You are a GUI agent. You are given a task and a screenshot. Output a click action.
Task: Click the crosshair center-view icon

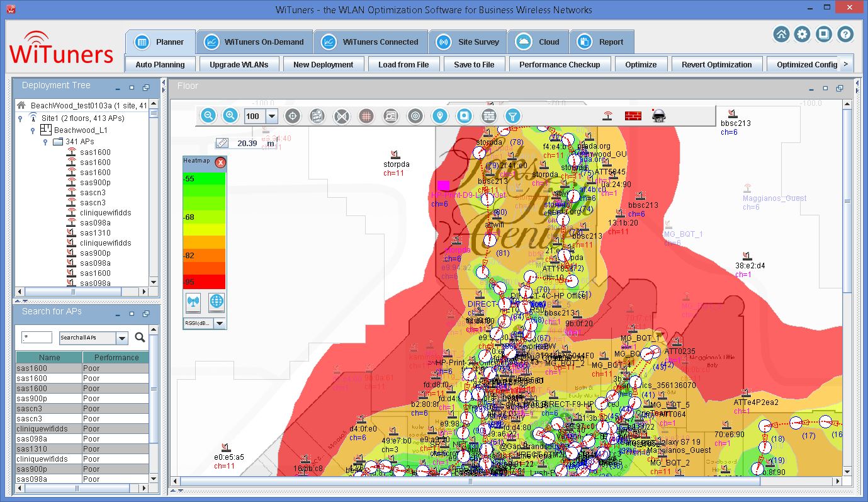point(292,116)
